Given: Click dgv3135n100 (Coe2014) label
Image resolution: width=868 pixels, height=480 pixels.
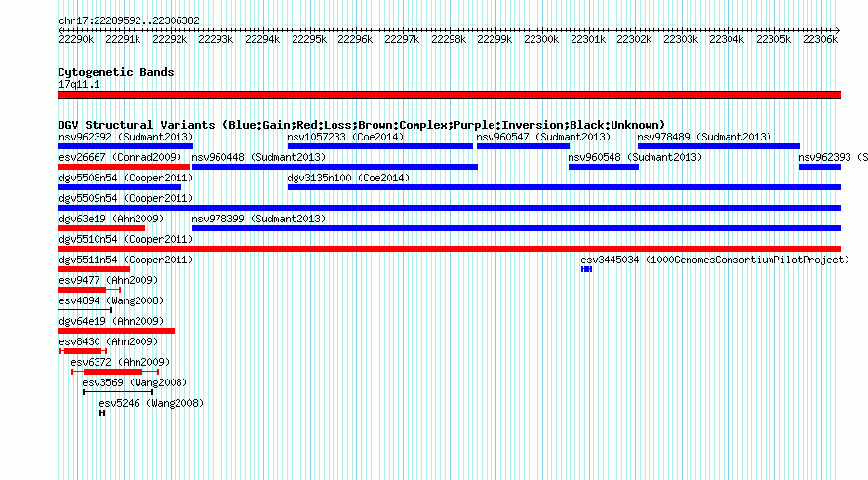Looking at the screenshot, I should (x=348, y=178).
